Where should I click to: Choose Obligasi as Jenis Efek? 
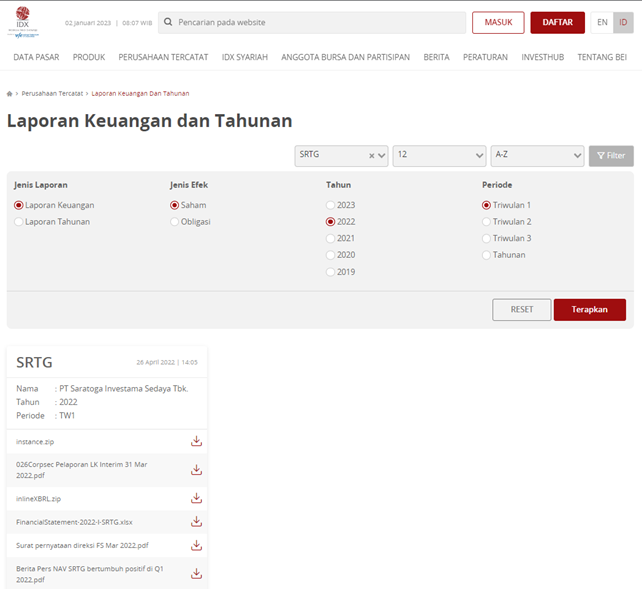click(x=174, y=222)
